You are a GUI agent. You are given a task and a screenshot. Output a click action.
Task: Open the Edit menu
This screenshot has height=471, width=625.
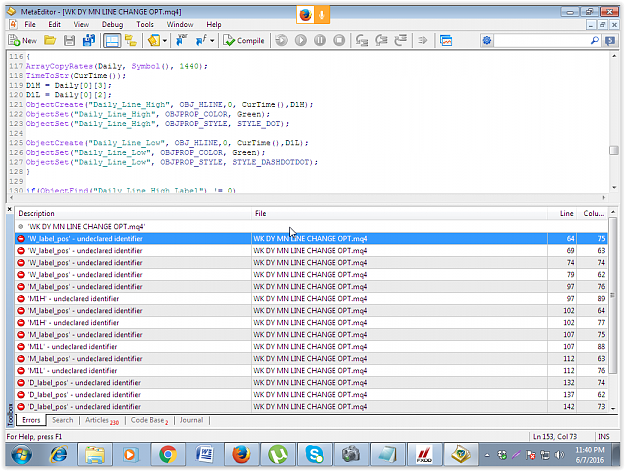pos(55,24)
